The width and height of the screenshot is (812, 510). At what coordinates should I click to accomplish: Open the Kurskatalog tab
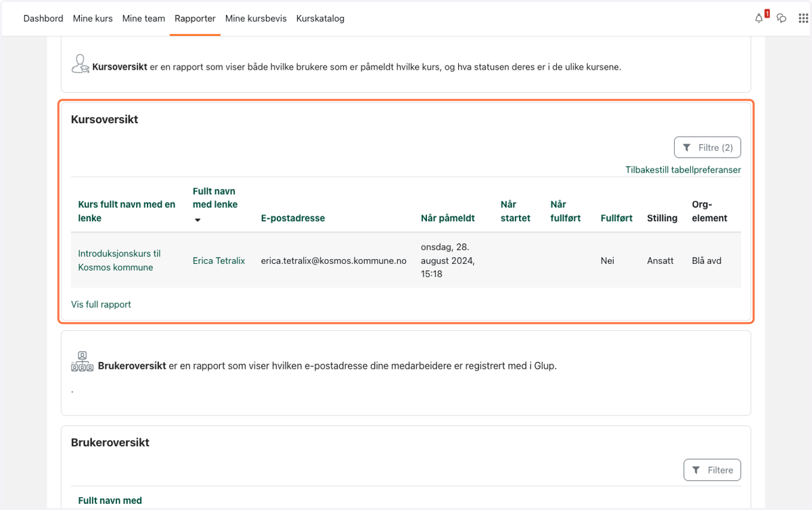[320, 18]
